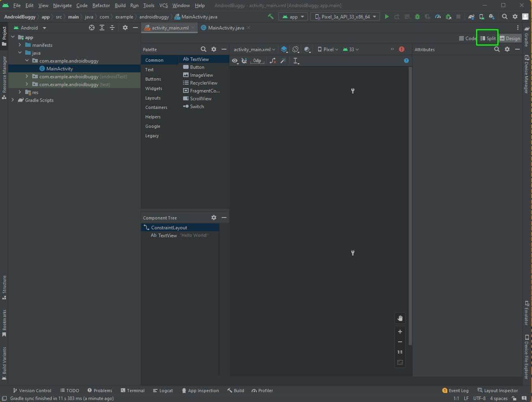Toggle autoconnect to parent magnet icon
The height and width of the screenshot is (402, 532).
coord(244,61)
